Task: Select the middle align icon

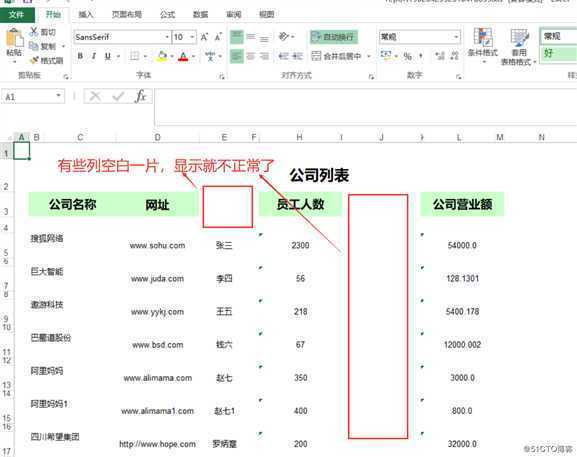Action: (251, 37)
